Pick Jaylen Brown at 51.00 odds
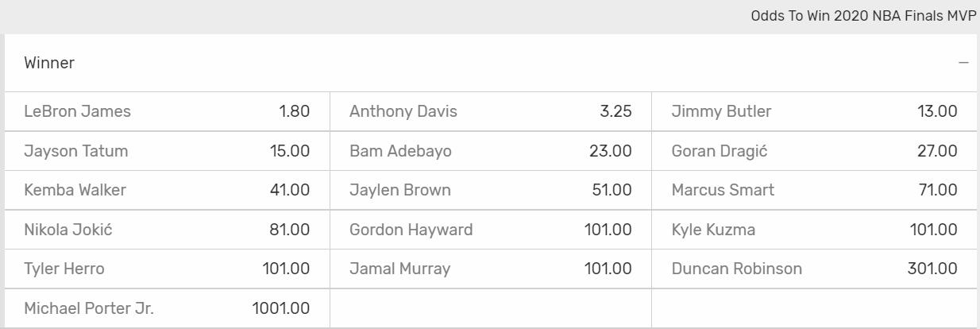Screen dimensions: 980x329 pos(490,190)
